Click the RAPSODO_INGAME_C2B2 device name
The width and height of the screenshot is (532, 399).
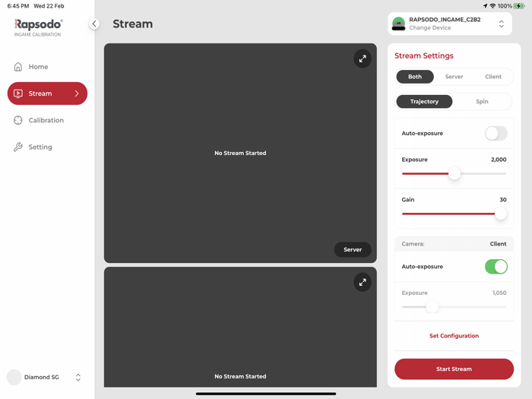point(445,19)
